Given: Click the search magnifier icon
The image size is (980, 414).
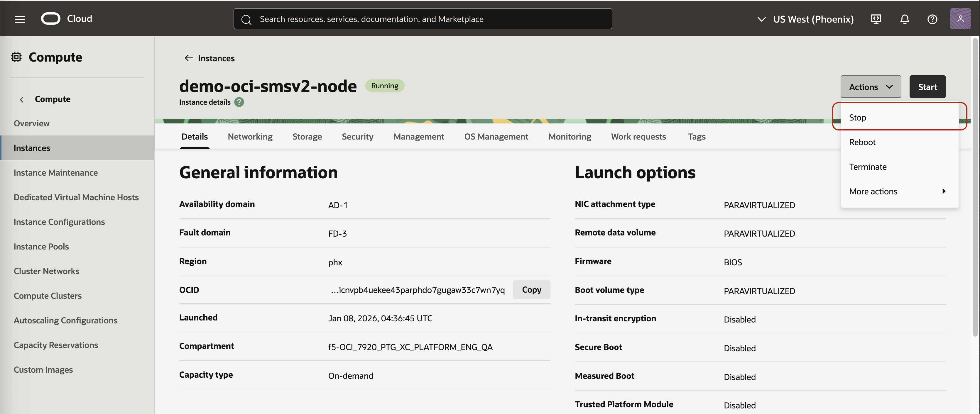Looking at the screenshot, I should point(246,19).
